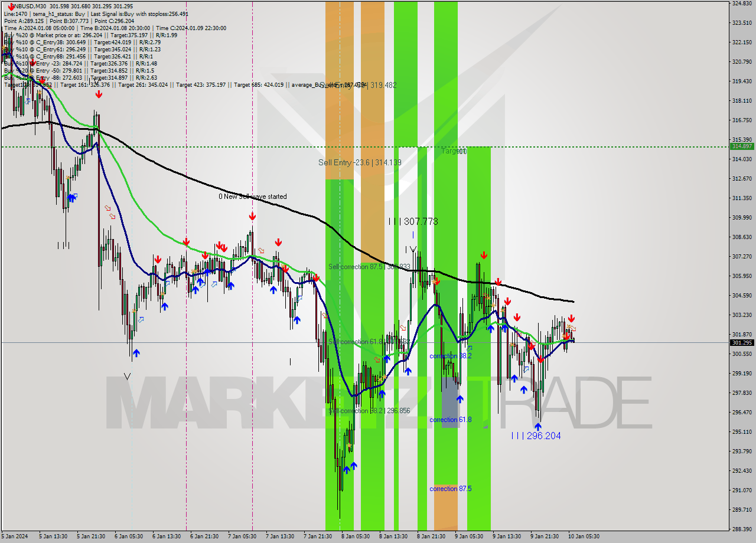Click the 'Sell Entry -23.6 | 314.139' label
The height and width of the screenshot is (543, 756).
click(360, 162)
